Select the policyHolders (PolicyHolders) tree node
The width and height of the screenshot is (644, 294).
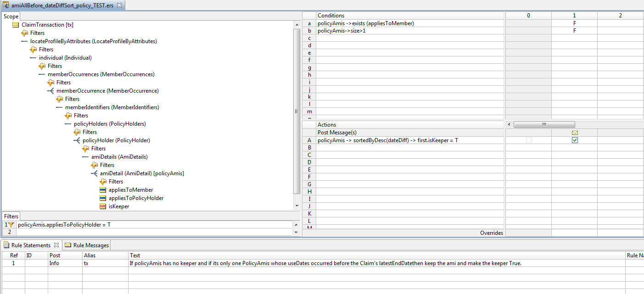point(110,124)
